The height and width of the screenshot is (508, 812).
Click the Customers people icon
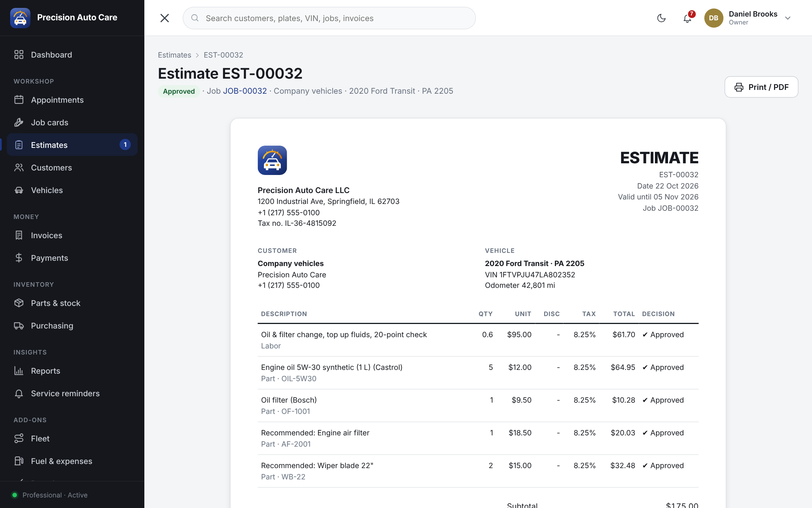click(19, 168)
